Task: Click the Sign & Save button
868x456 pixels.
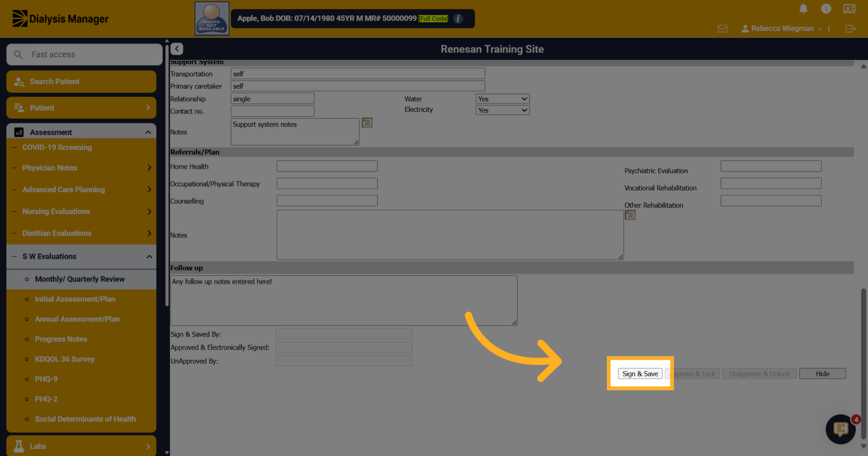Action: [640, 374]
